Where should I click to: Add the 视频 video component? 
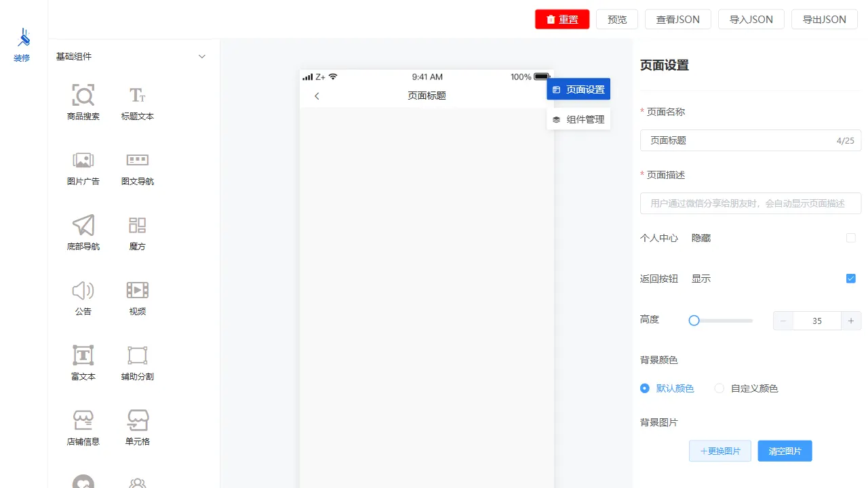(x=138, y=298)
